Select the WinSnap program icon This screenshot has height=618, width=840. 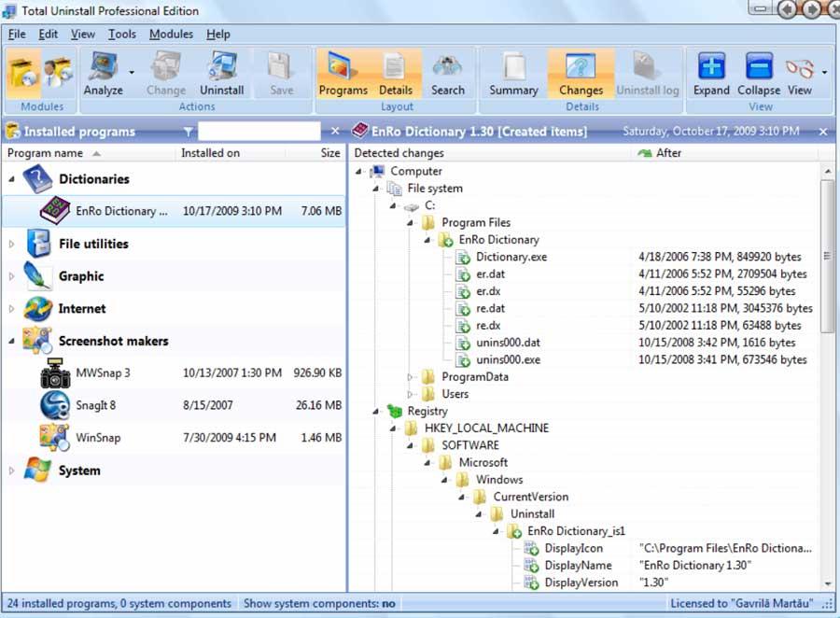(x=54, y=438)
